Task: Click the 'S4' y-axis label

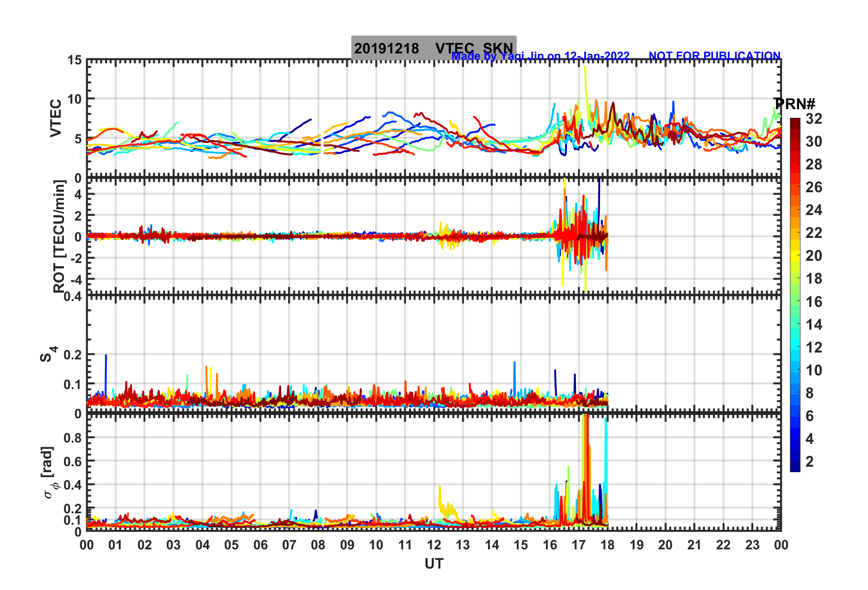Action: 48,354
